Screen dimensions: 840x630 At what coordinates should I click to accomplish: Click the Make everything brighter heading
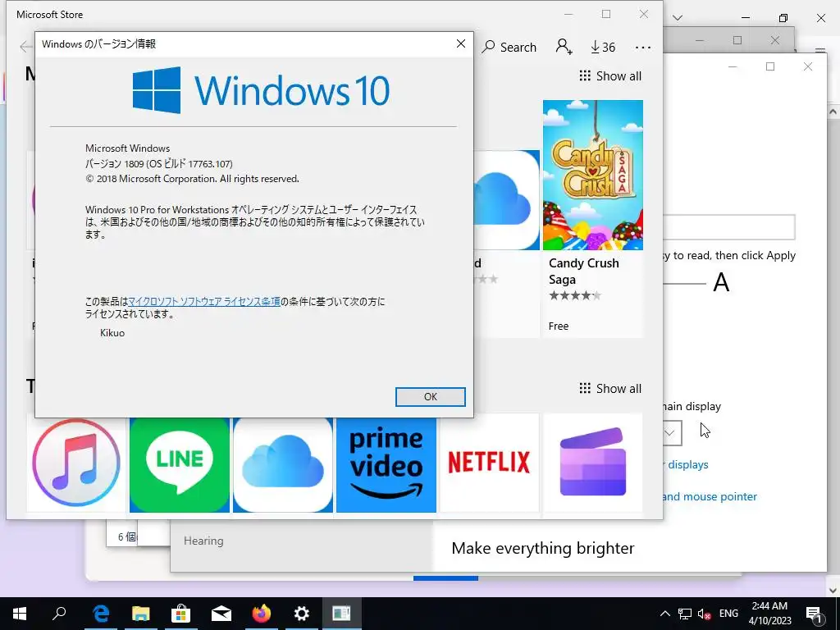pos(543,548)
